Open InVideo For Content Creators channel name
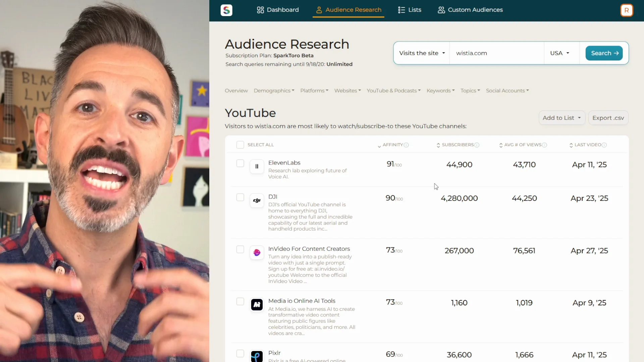This screenshot has height=362, width=644. point(309,249)
